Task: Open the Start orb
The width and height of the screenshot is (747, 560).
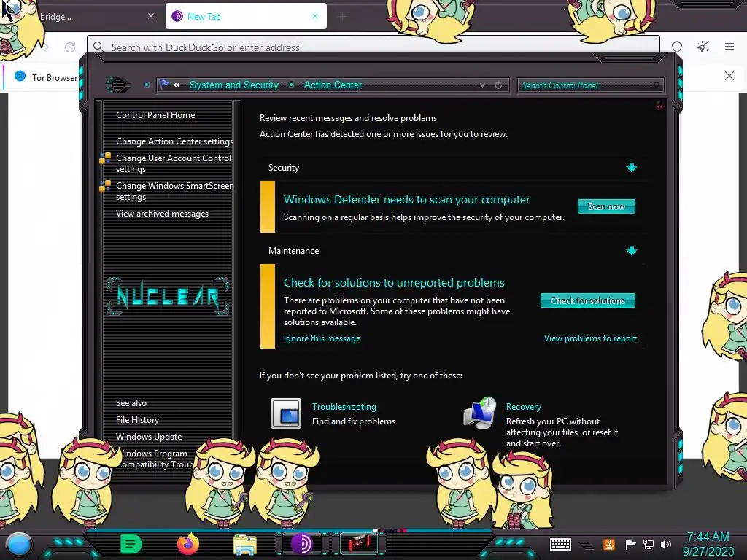Action: [x=18, y=544]
